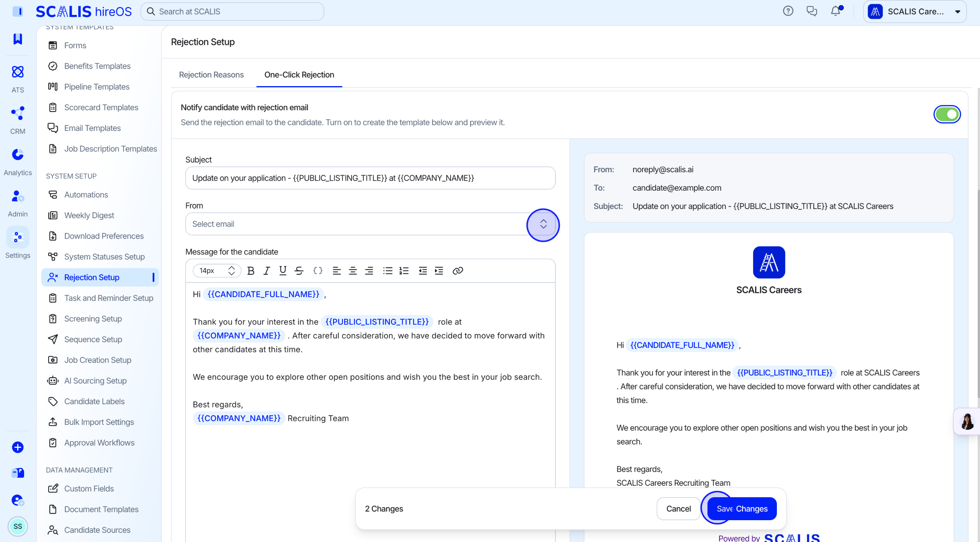Open Benefits Templates
Screen dimensions: 980x542
[x=100, y=66]
